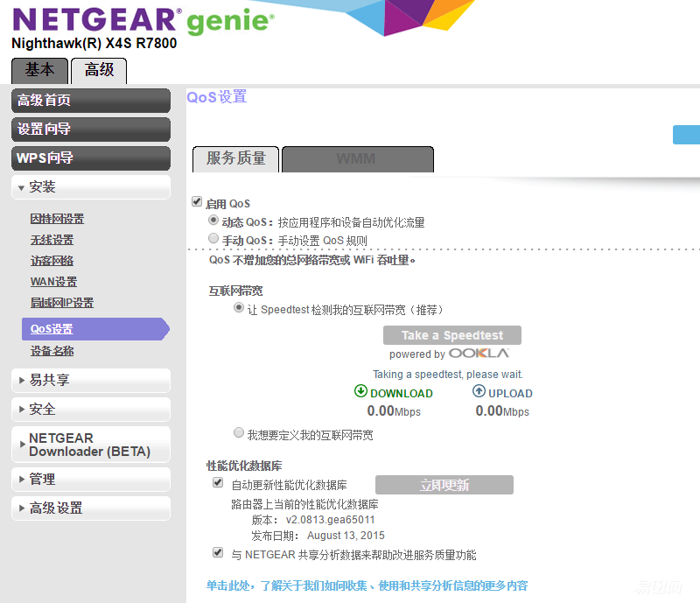The image size is (700, 603).
Task: Click the blue UPLOAD arrow icon
Action: [x=479, y=391]
